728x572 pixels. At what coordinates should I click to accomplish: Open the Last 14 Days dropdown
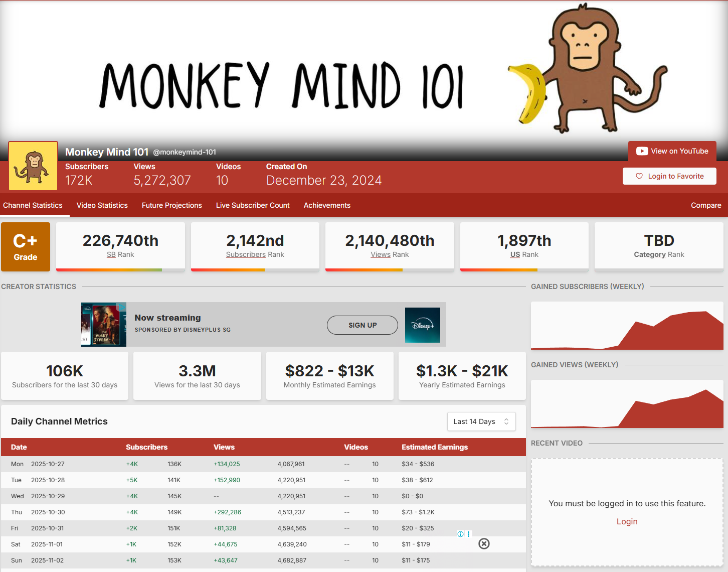481,421
